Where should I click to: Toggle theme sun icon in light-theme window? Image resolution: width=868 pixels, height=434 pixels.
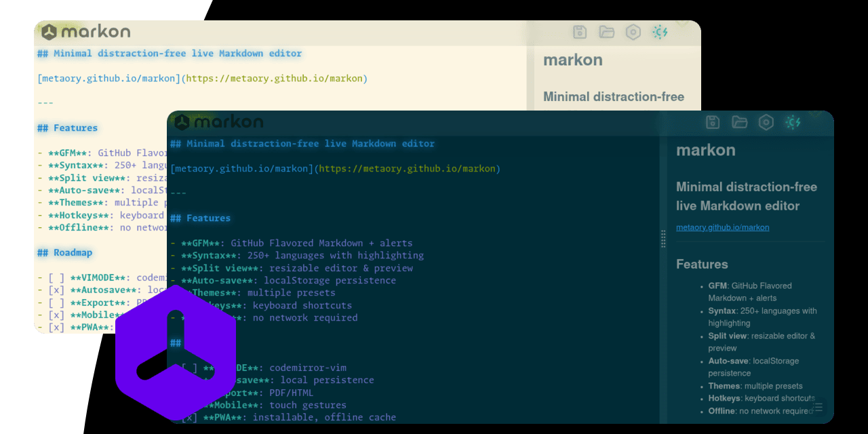pos(660,32)
